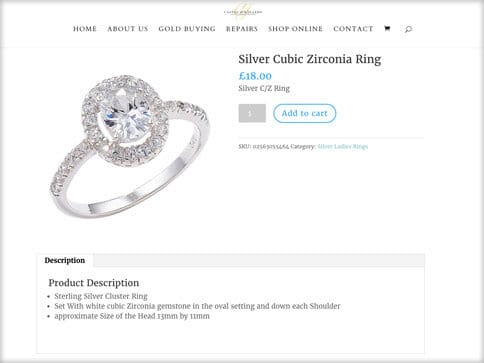The image size is (484, 363).
Task: Click the quantity input field
Action: coord(252,113)
